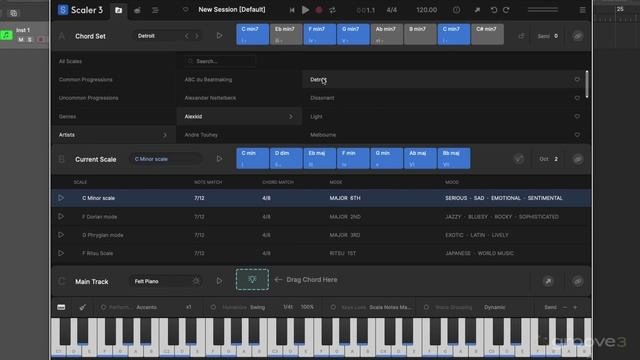Go to next chord set arrow

tap(197, 36)
